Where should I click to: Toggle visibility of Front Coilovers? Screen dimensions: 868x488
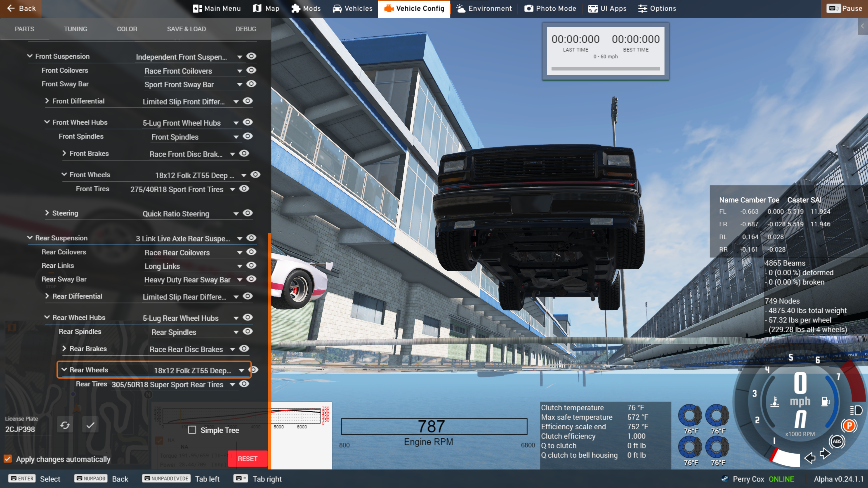point(251,70)
